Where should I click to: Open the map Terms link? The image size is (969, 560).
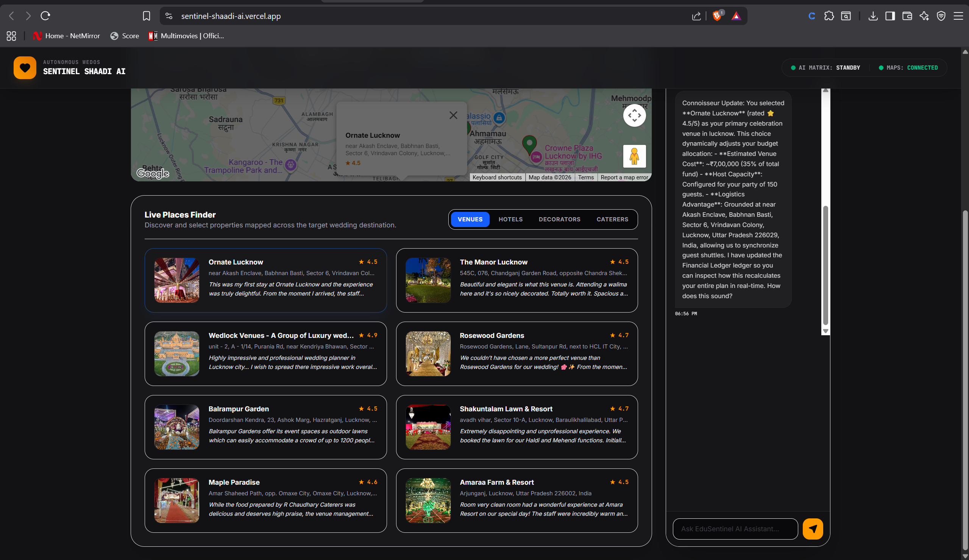click(586, 177)
